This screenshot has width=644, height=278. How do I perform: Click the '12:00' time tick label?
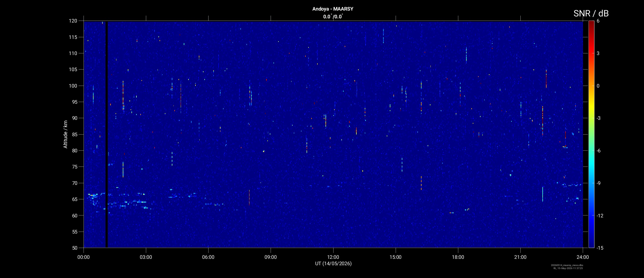tap(333, 257)
